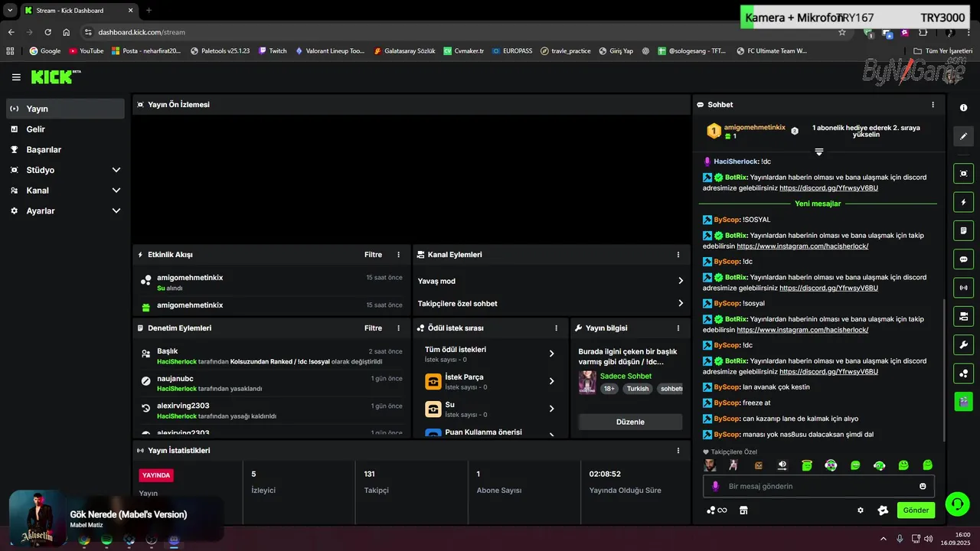Open Denetim Eylemleri three-dot options
This screenshot has height=551, width=980.
[398, 328]
